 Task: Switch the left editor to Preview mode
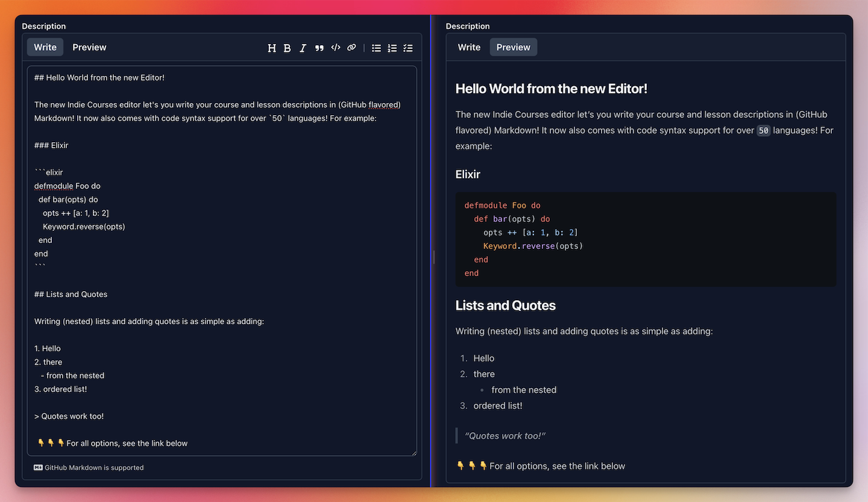click(89, 47)
